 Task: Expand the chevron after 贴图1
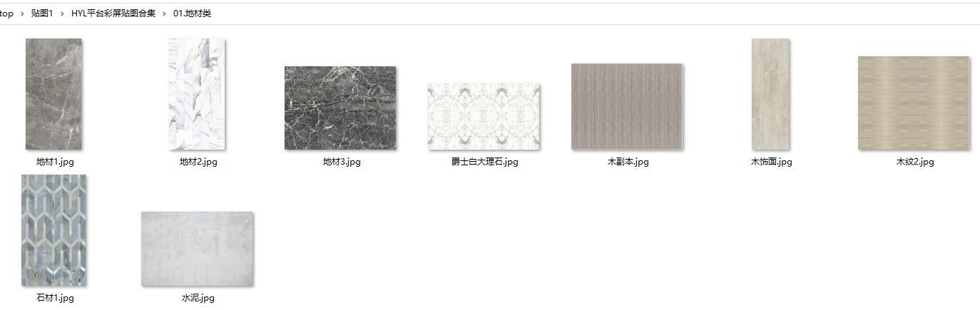click(x=63, y=14)
